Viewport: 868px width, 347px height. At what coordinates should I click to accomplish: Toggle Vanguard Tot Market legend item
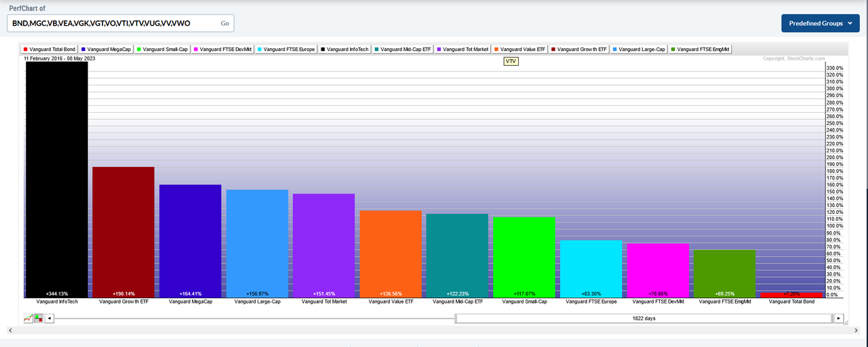click(463, 49)
